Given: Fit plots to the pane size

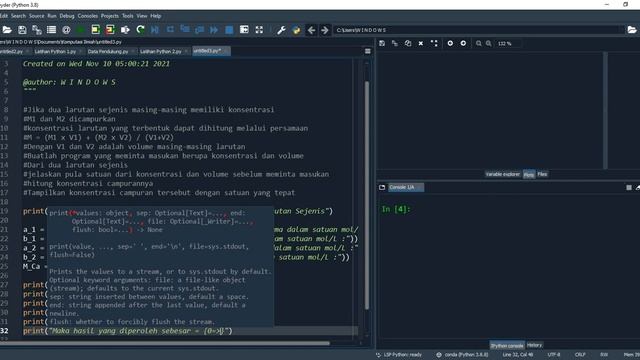Looking at the screenshot, I should coord(434,43).
